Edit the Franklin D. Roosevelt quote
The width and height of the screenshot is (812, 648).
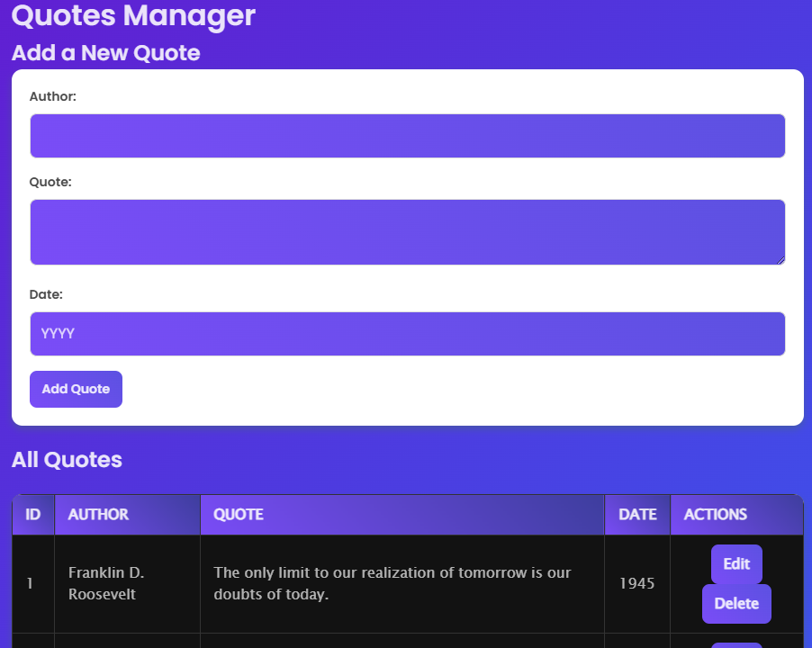pyautogui.click(x=736, y=563)
